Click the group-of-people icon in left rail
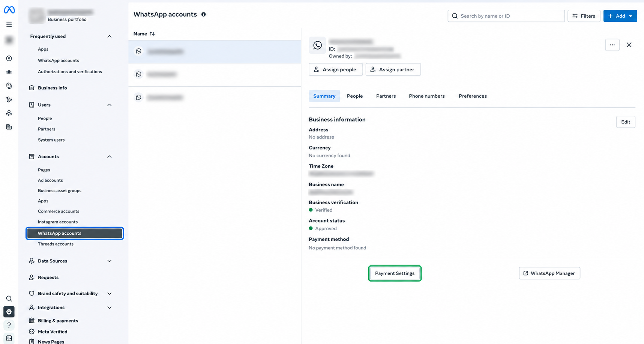The image size is (644, 344). tap(9, 72)
